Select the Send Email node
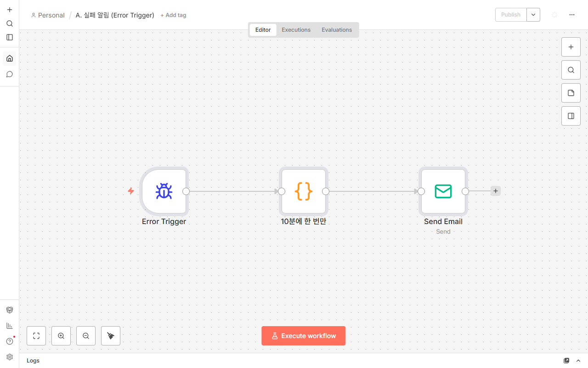The image size is (588, 368). tap(443, 191)
